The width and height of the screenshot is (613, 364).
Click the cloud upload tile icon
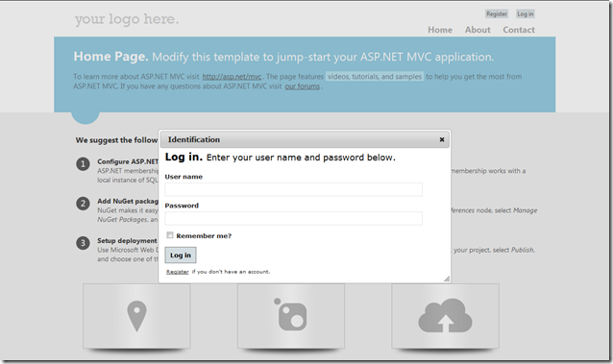445,316
